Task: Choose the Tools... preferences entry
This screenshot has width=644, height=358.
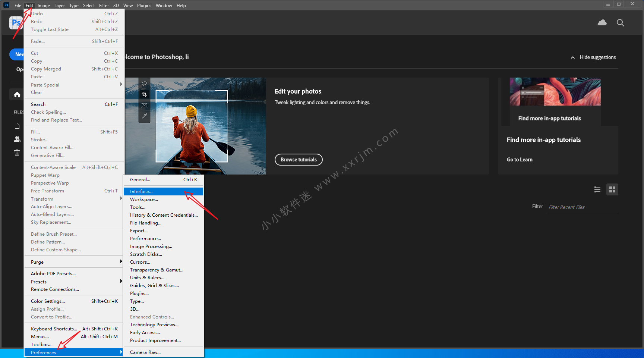Action: pyautogui.click(x=163, y=207)
